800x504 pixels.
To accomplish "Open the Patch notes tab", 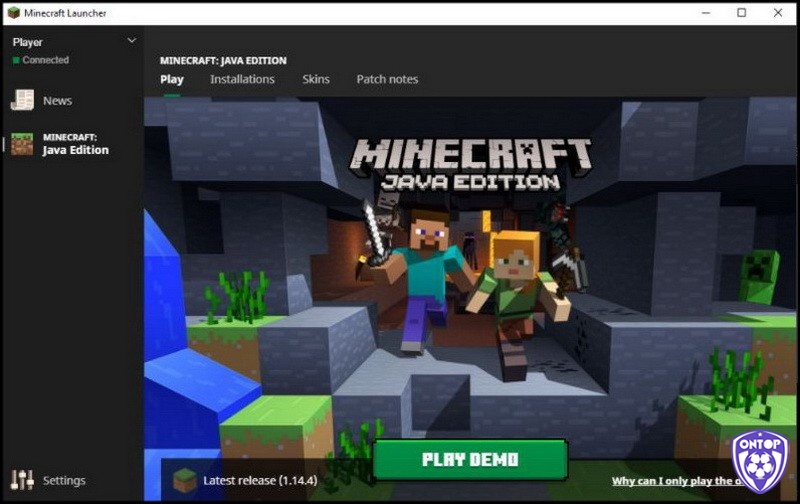I will [387, 79].
